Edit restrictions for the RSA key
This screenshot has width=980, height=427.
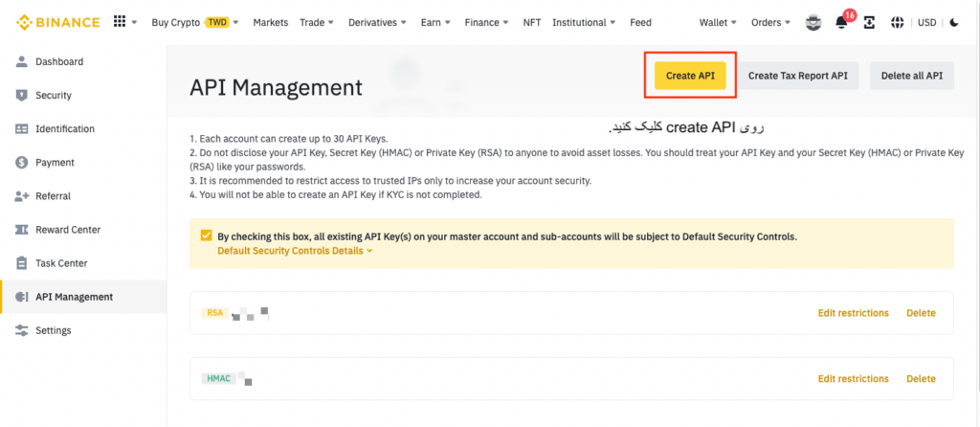coord(853,313)
